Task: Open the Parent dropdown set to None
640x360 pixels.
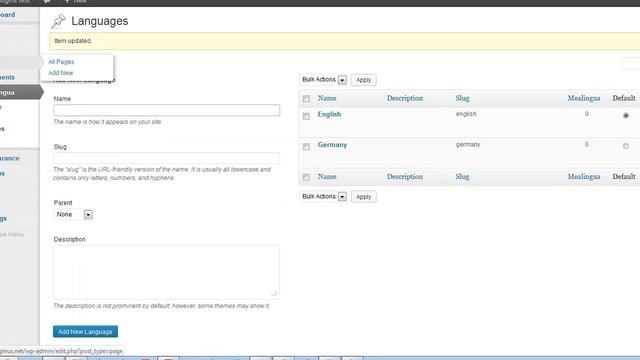Action: coord(73,214)
